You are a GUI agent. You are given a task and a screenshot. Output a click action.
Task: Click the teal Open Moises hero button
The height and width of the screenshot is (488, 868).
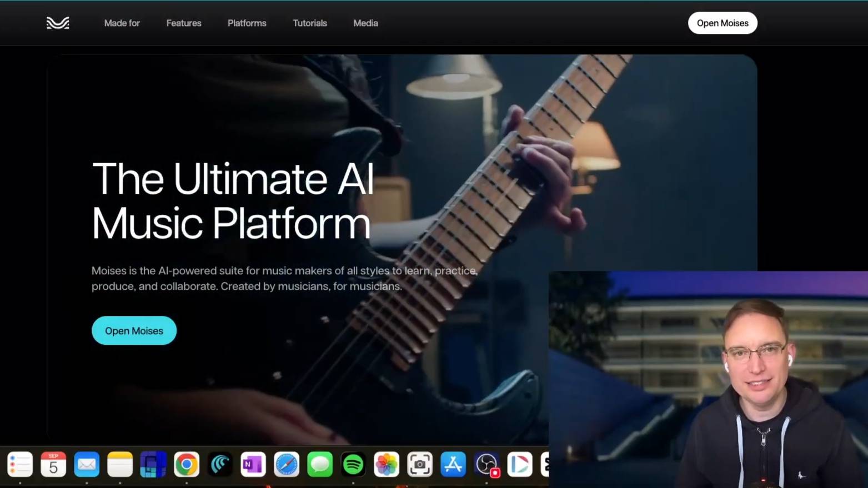(134, 330)
